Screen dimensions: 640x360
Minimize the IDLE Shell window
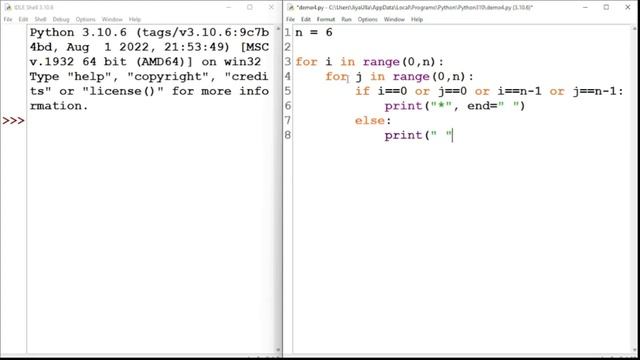click(x=229, y=7)
